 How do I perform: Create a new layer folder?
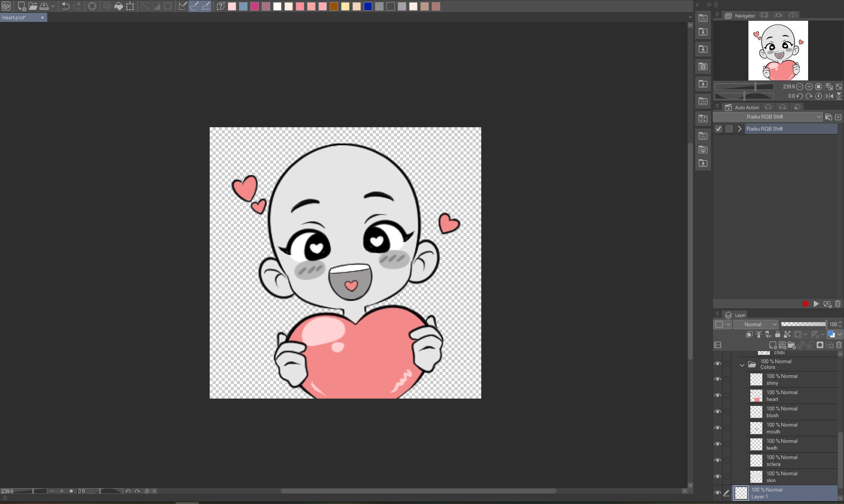point(792,345)
